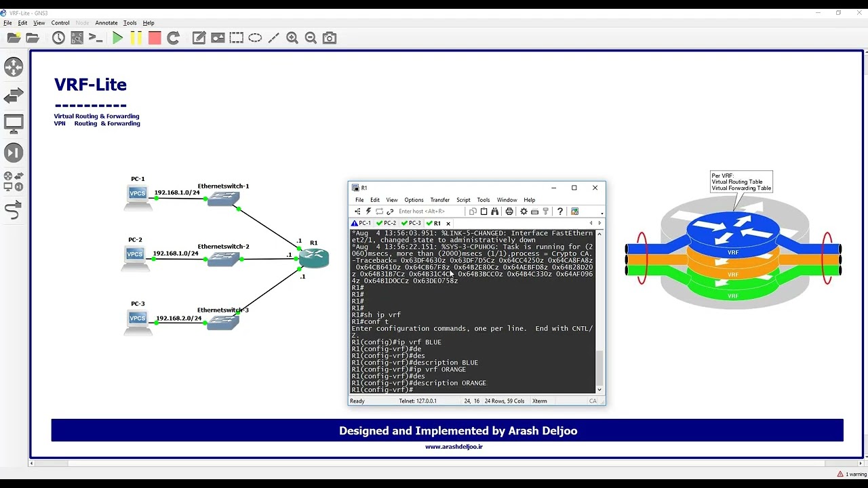The height and width of the screenshot is (488, 868).
Task: Suspend all nodes with yellow pause button
Action: pyautogui.click(x=136, y=38)
